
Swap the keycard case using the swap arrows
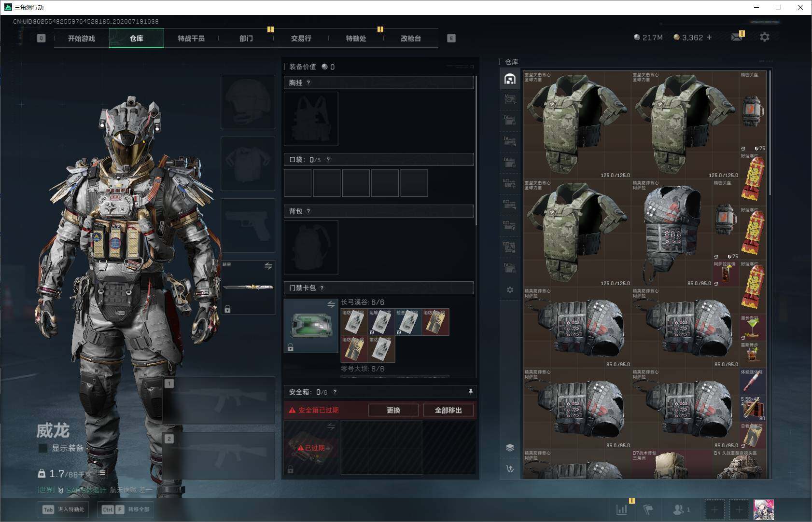331,304
